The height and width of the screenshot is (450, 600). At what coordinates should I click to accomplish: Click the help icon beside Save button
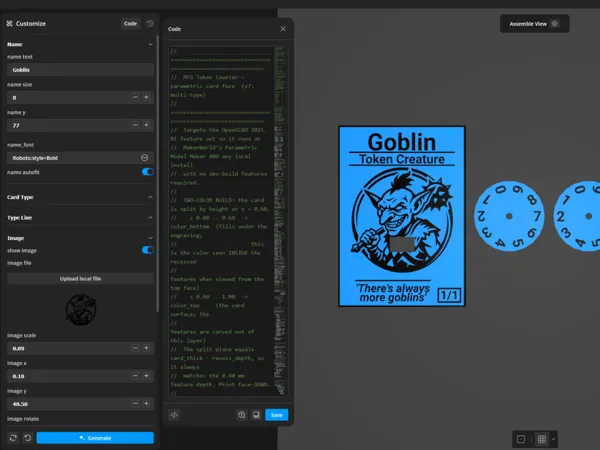click(241, 415)
